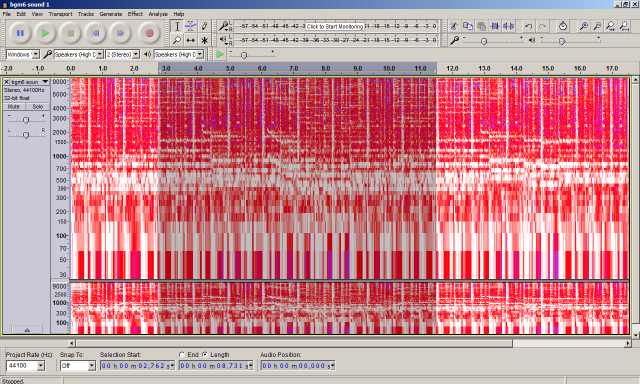This screenshot has width=640, height=384.
Task: Solo the bgm6 sound track
Action: (38, 107)
